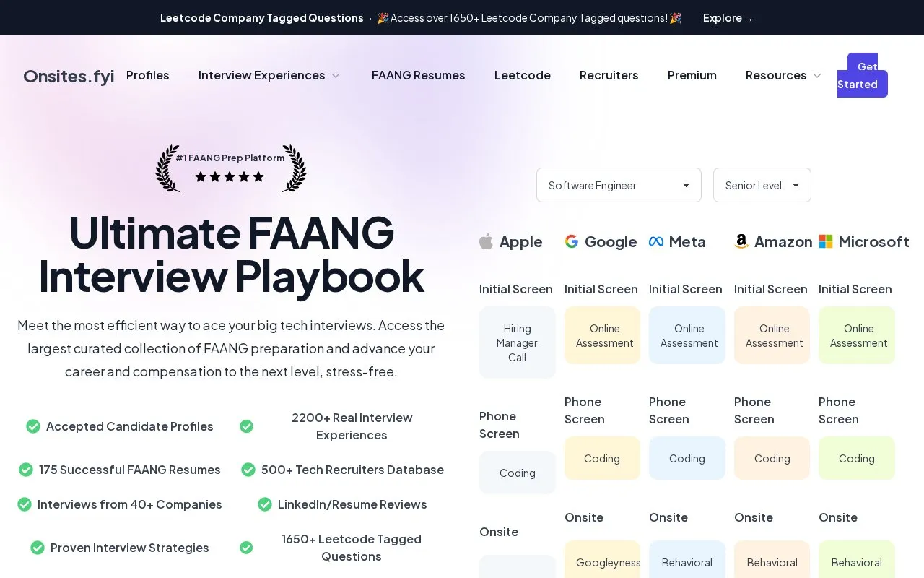Click checkmark beside 175 Successful FAANG Resumes
The image size is (924, 578).
26,470
